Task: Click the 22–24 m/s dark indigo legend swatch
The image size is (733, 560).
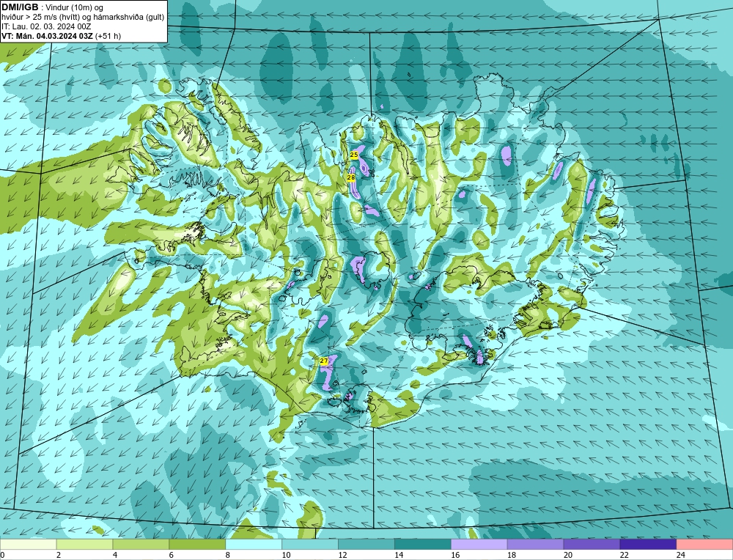Action: click(x=648, y=544)
